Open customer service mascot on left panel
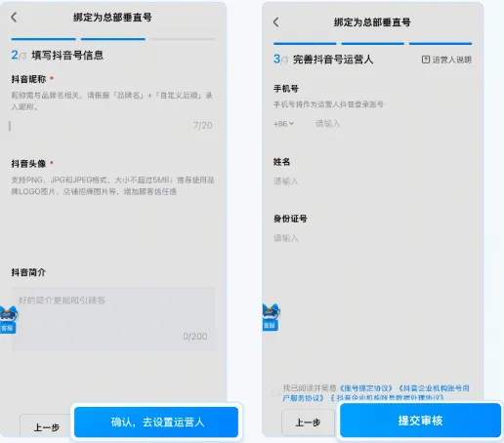Screen dimensions: 504x443 [x=8, y=319]
